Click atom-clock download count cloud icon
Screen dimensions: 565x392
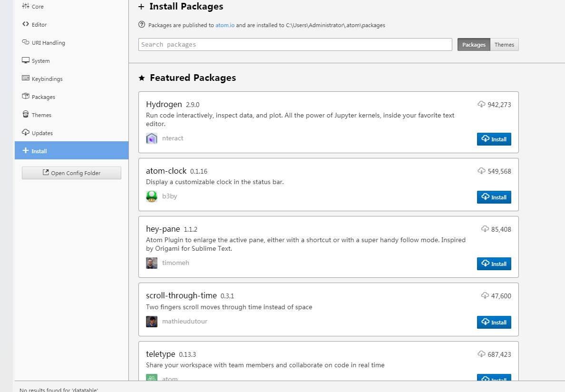[x=481, y=171]
